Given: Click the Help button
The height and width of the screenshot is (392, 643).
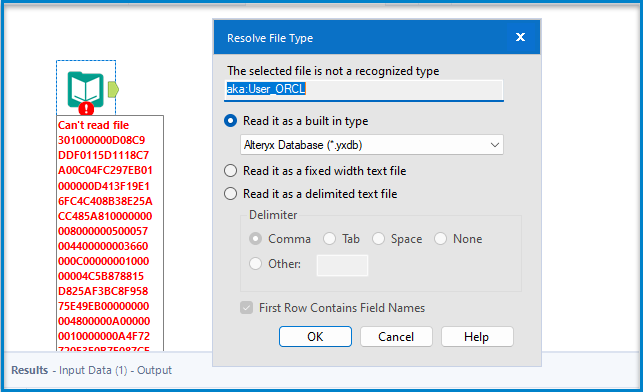Looking at the screenshot, I should [x=477, y=337].
